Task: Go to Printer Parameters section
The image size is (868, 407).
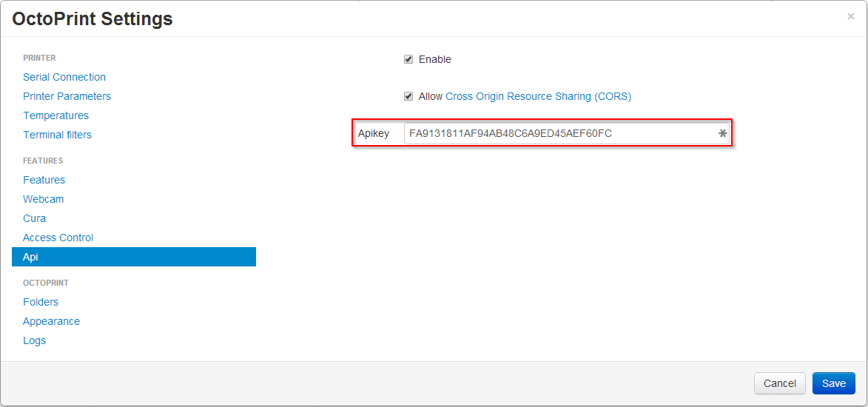Action: (67, 96)
